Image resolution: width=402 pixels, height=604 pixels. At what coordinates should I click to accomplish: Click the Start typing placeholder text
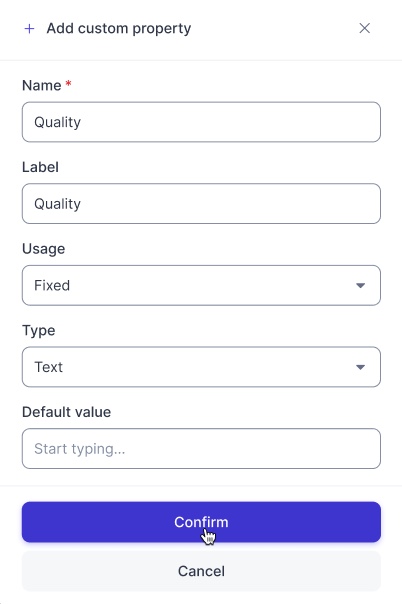[80, 449]
